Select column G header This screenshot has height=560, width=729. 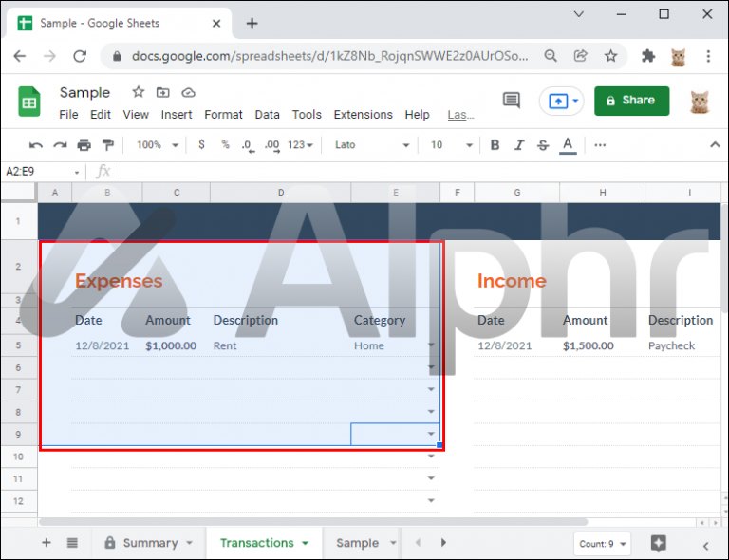tap(517, 193)
